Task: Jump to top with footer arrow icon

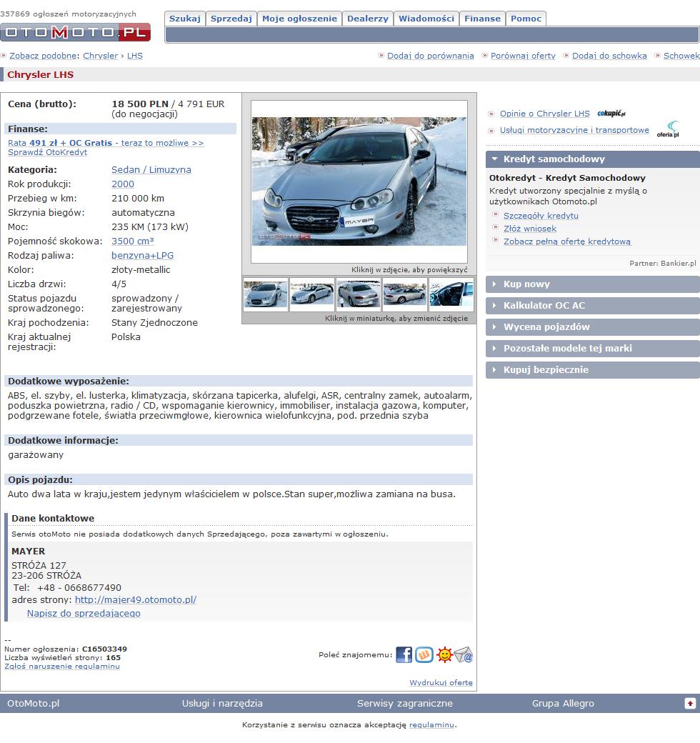Action: pyautogui.click(x=690, y=704)
